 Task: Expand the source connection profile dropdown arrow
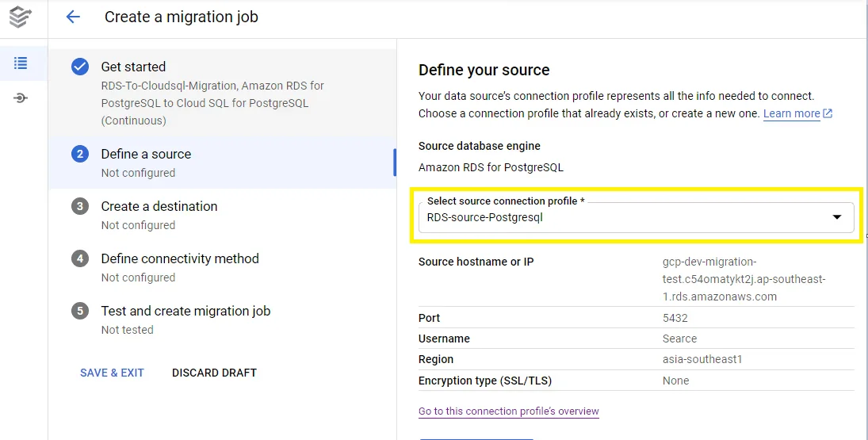click(x=836, y=217)
